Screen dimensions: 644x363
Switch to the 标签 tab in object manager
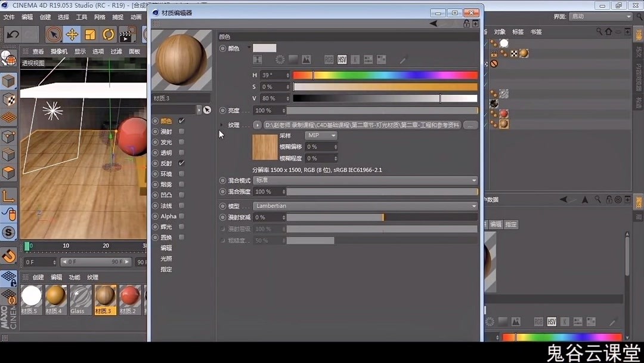pos(517,31)
